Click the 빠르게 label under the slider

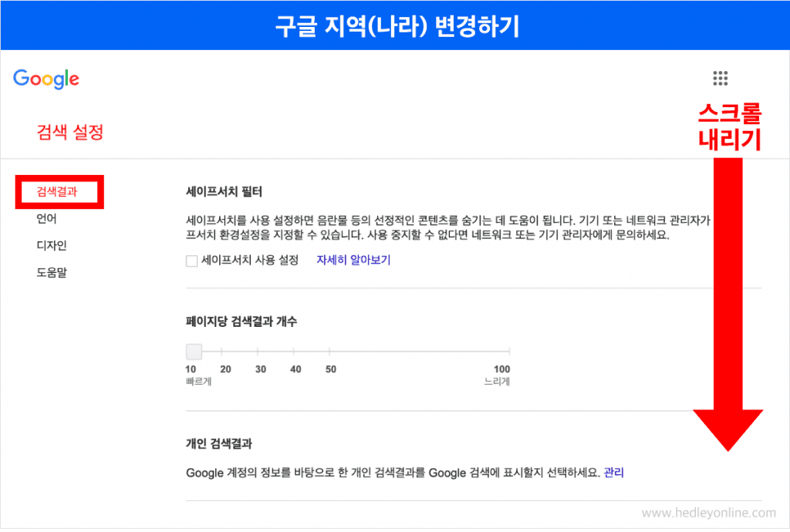[198, 382]
